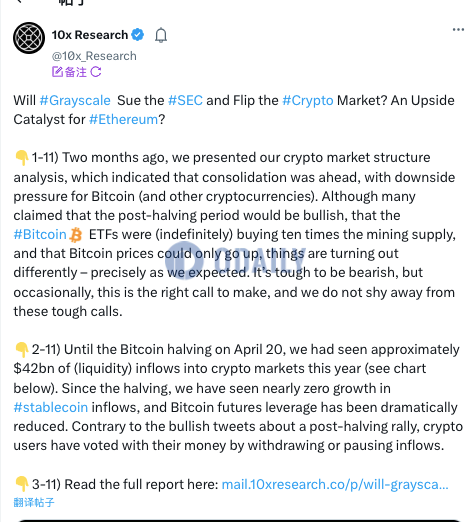Viewport: 471px width, 522px height.
Task: Open the @10x_Research handle
Action: pos(94,56)
